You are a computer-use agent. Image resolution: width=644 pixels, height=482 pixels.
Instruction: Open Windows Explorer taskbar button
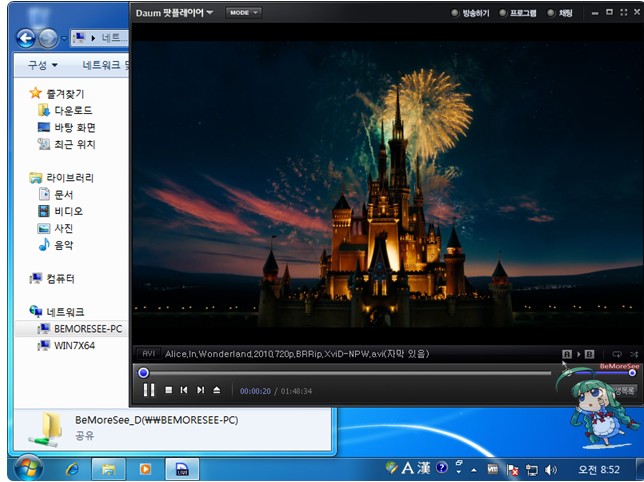(108, 469)
